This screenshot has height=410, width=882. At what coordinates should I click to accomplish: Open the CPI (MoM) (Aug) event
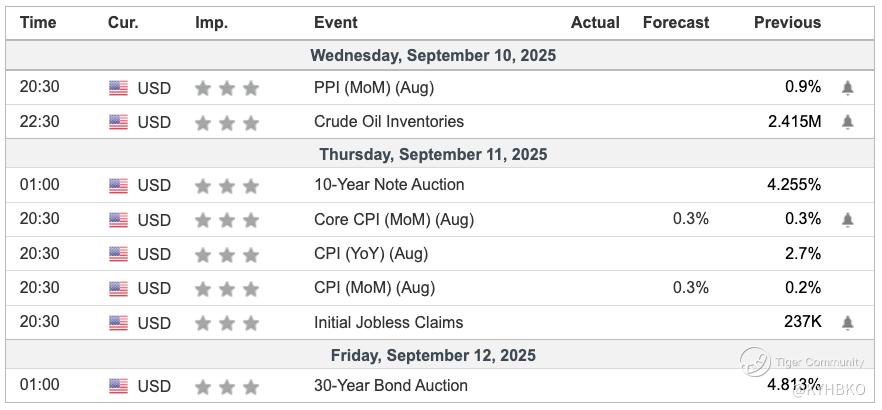(x=374, y=288)
